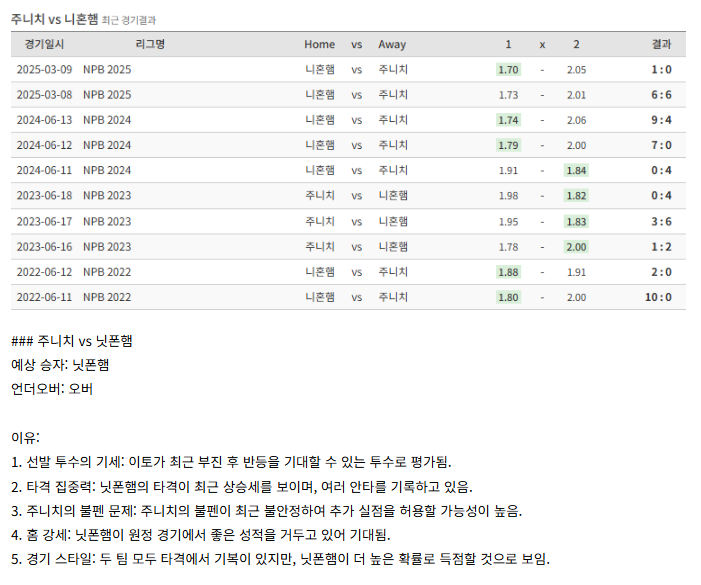
Task: Select the date 2024-06-13
Action: (44, 120)
